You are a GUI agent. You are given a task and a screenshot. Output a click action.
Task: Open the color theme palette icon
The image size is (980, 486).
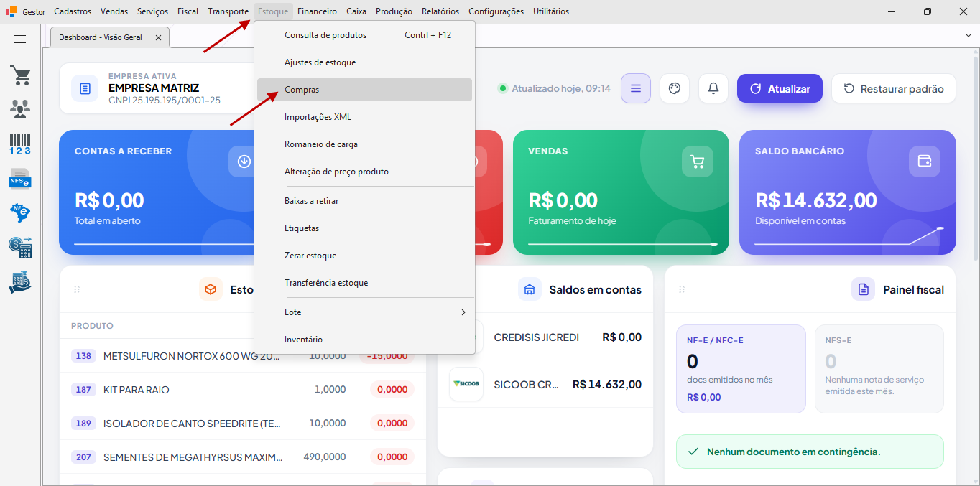tap(674, 88)
